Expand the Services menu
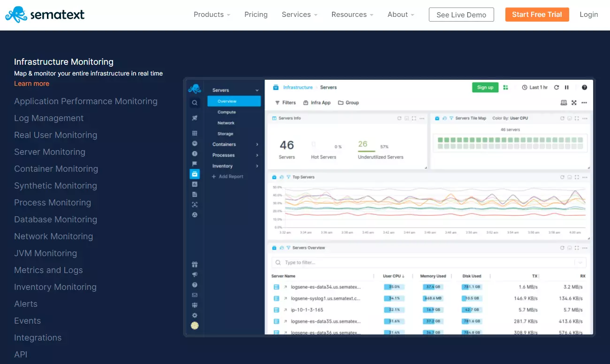Viewport: 610px width, 364px height. [x=299, y=15]
